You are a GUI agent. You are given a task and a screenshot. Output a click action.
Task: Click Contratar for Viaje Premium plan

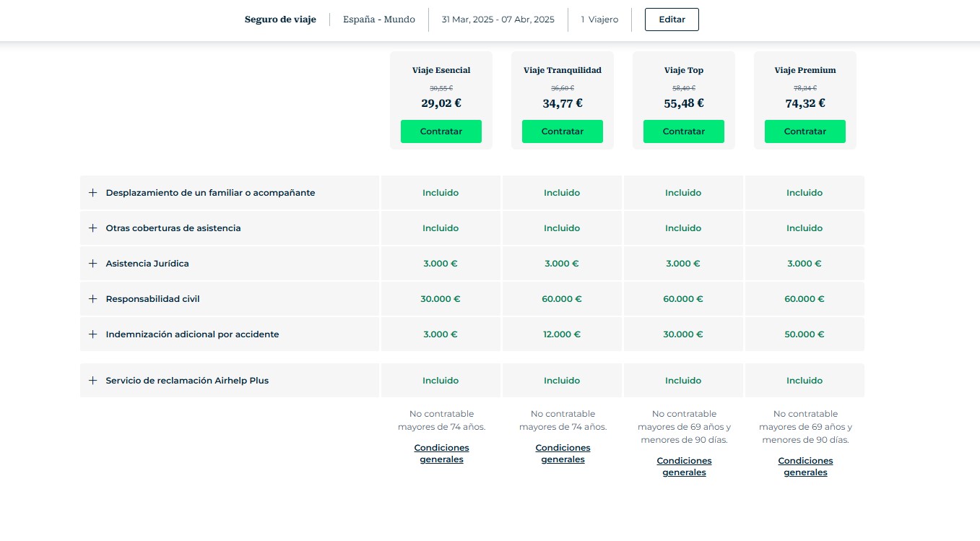805,131
